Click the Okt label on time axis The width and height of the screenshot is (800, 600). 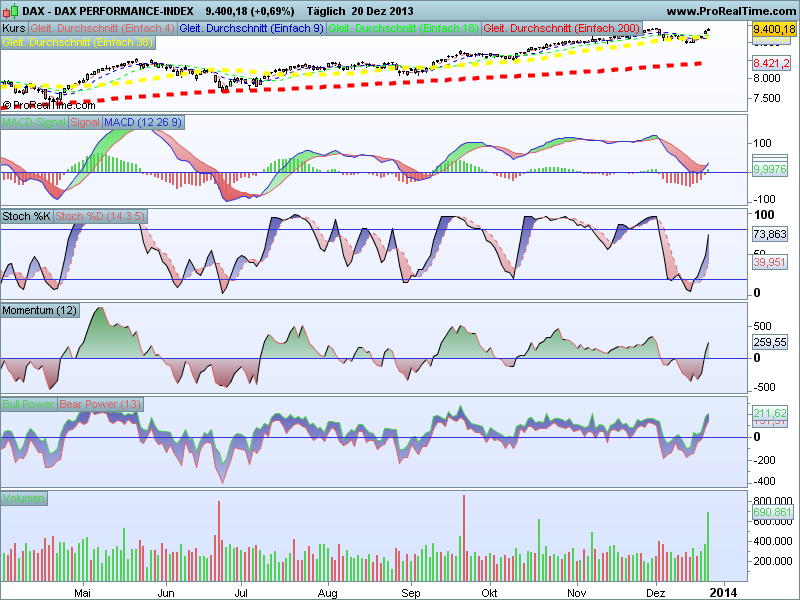tap(489, 593)
